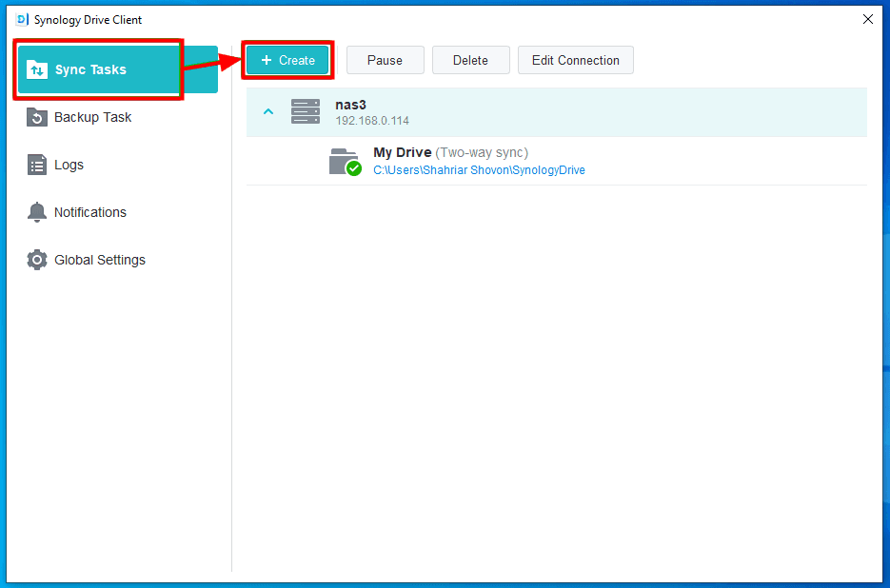890x588 pixels.
Task: Click the Notifications bell icon
Action: pos(37,212)
